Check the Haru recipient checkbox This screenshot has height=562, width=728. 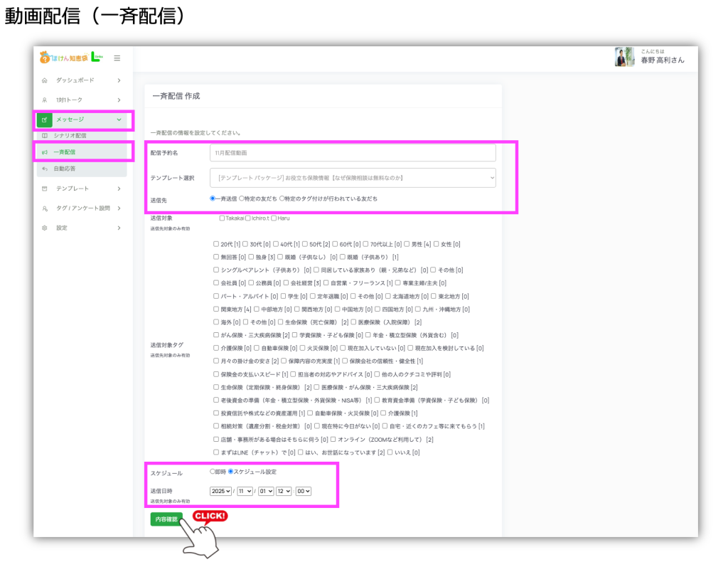tap(274, 218)
